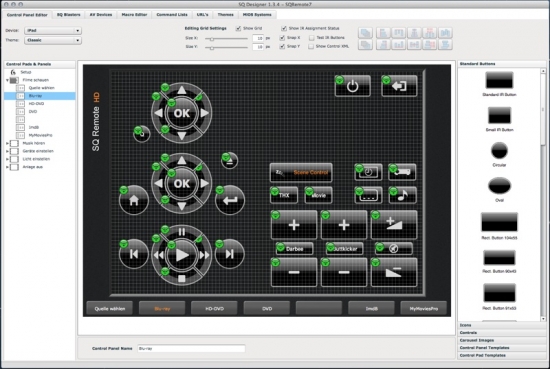Collapse the Filme schauen tree node

tap(7, 80)
